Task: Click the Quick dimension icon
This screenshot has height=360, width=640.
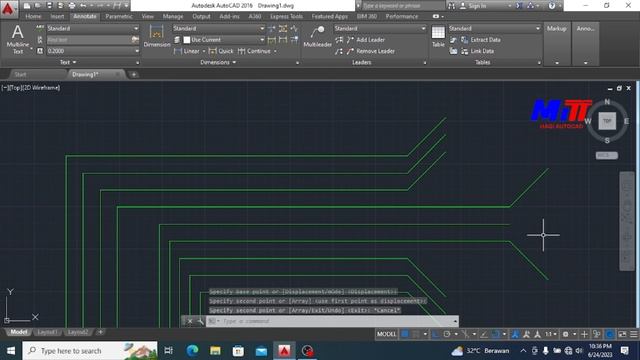Action: click(x=213, y=51)
